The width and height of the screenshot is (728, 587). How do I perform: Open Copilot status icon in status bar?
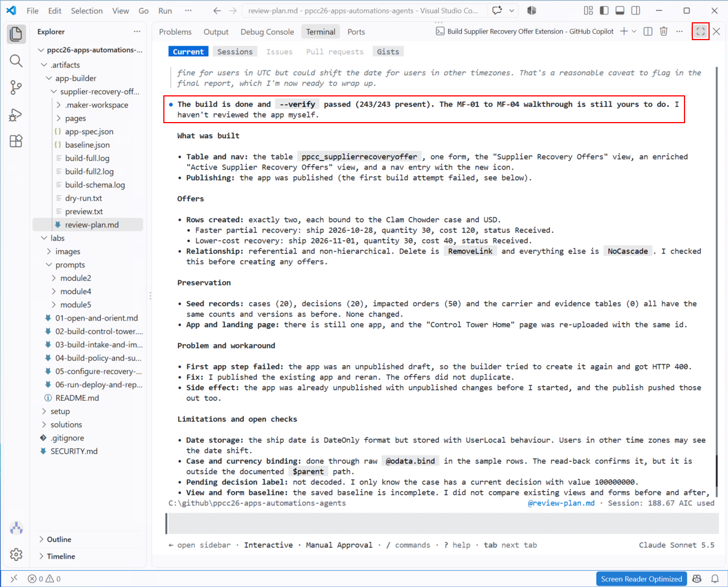point(696,579)
